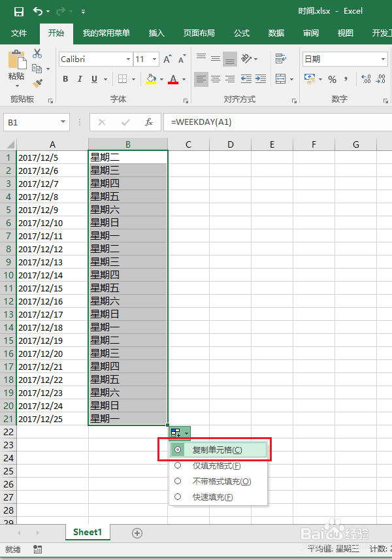Select row 22 header

8,432
